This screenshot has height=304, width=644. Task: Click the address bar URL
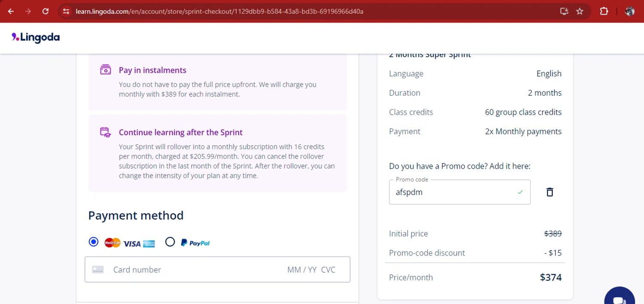point(219,11)
